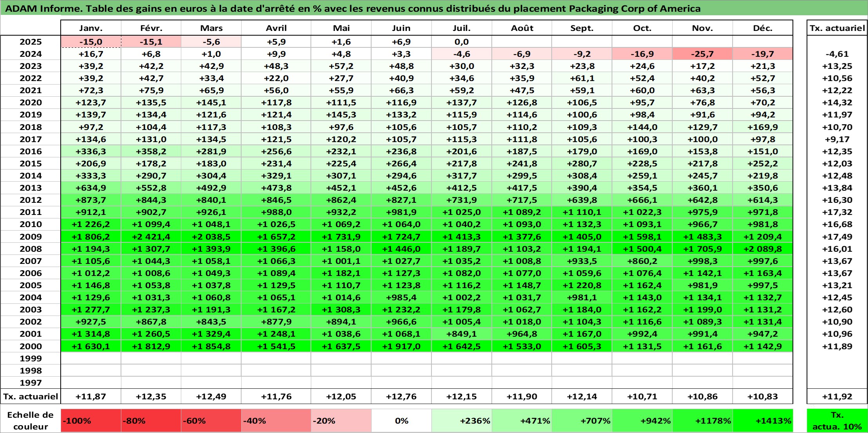868x433 pixels.
Task: Click the +12,76 actuarial rate under Juin
Action: 401,397
